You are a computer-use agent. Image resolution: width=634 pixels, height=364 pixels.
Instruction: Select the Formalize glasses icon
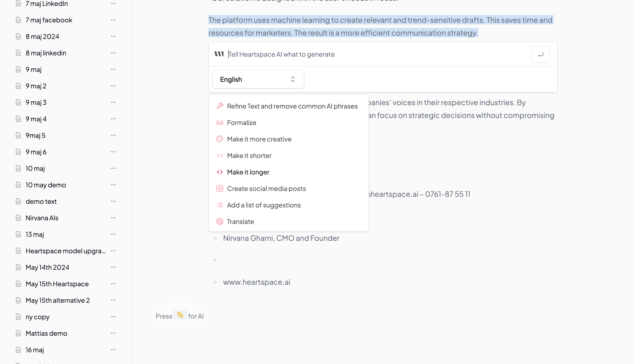point(220,122)
